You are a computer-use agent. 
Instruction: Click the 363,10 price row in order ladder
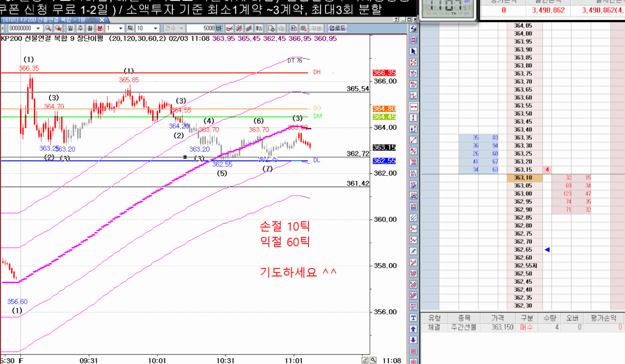523,178
